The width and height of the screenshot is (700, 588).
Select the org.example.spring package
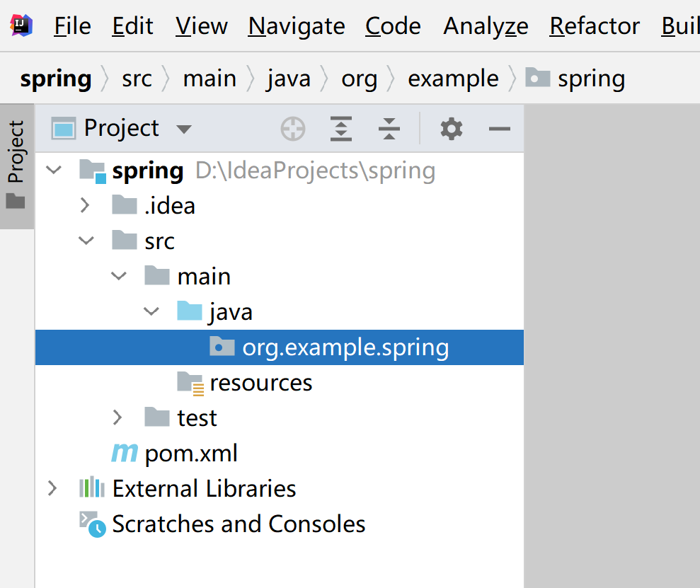pos(346,347)
